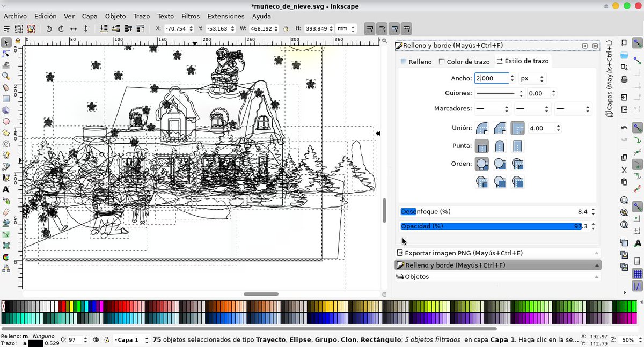The height and width of the screenshot is (347, 644).
Task: Toggle layer visibility eye in status bar
Action: tap(97, 340)
